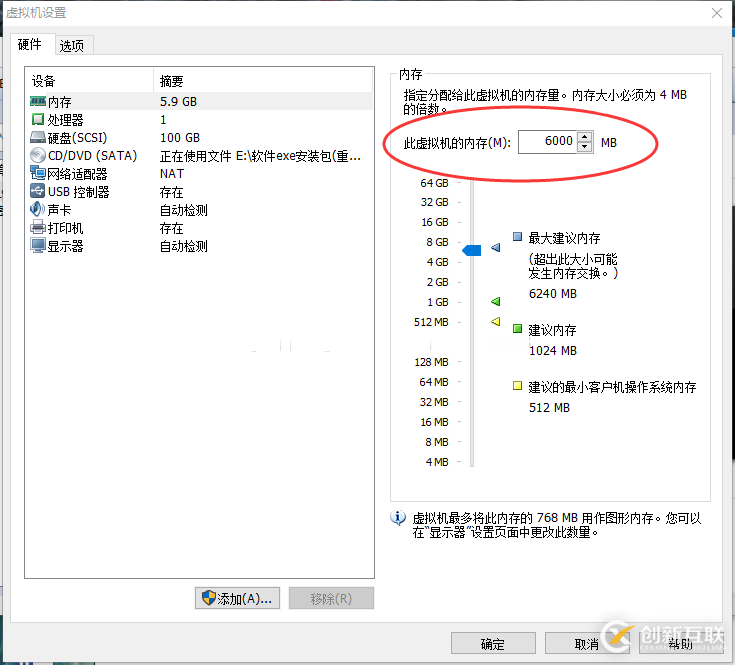Select the 硬盘(SCSI) device row

coord(200,137)
